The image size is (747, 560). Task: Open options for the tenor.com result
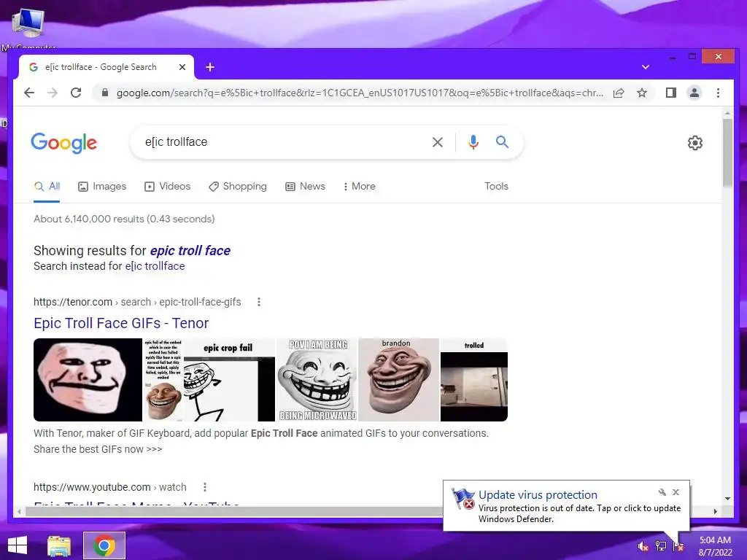coord(259,302)
